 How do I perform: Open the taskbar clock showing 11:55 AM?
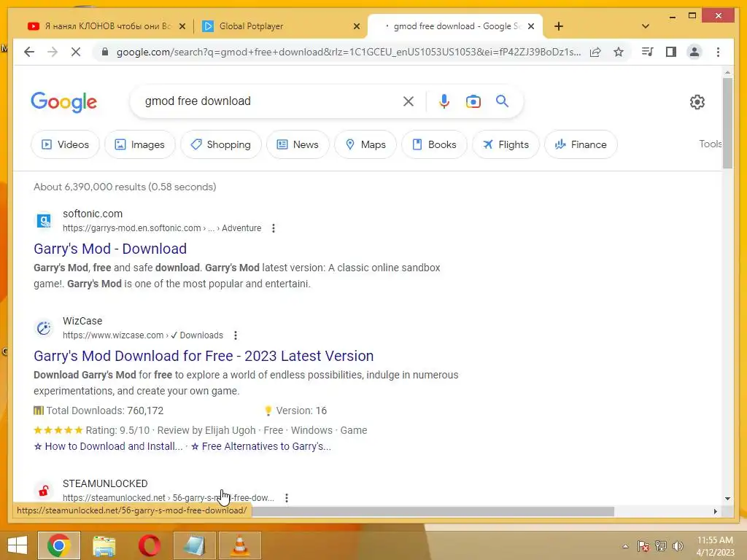(x=715, y=545)
